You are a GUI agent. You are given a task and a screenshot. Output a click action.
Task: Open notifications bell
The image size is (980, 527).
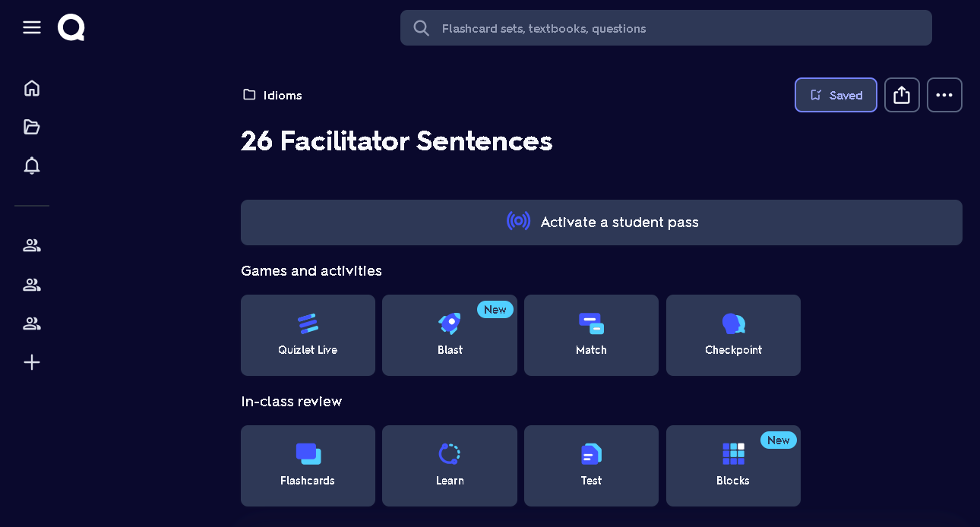[32, 166]
